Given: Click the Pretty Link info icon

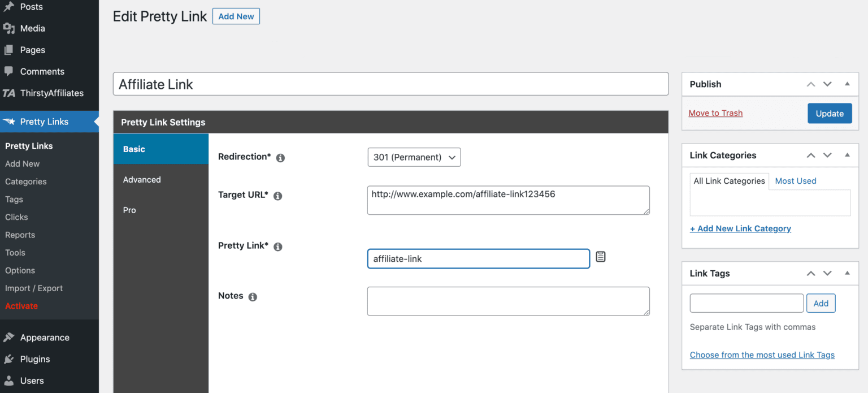Looking at the screenshot, I should [x=277, y=247].
